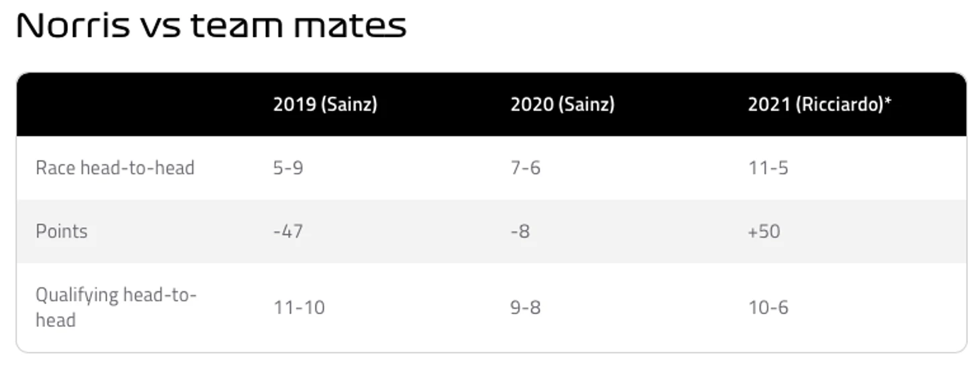Click the word 'Norris' in the heading
The height and width of the screenshot is (382, 980).
pyautogui.click(x=72, y=26)
